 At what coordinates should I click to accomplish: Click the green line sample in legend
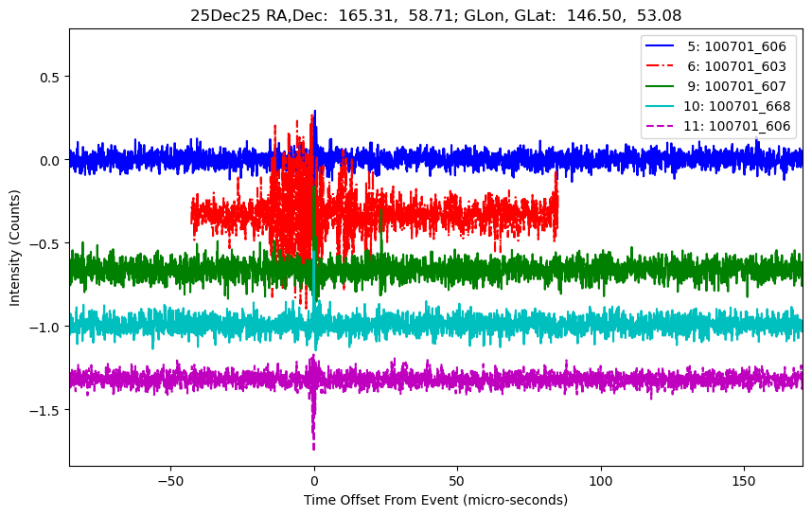[x=660, y=86]
